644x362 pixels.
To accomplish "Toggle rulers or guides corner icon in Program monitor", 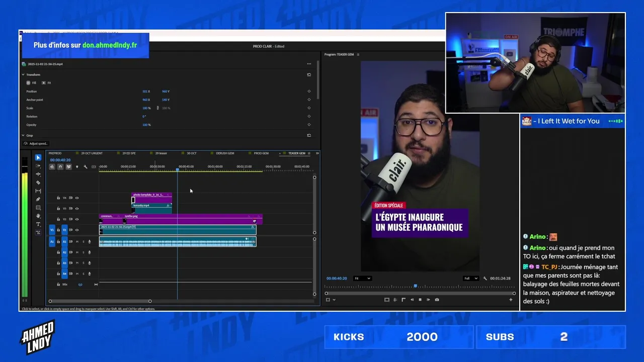I will coord(403,300).
